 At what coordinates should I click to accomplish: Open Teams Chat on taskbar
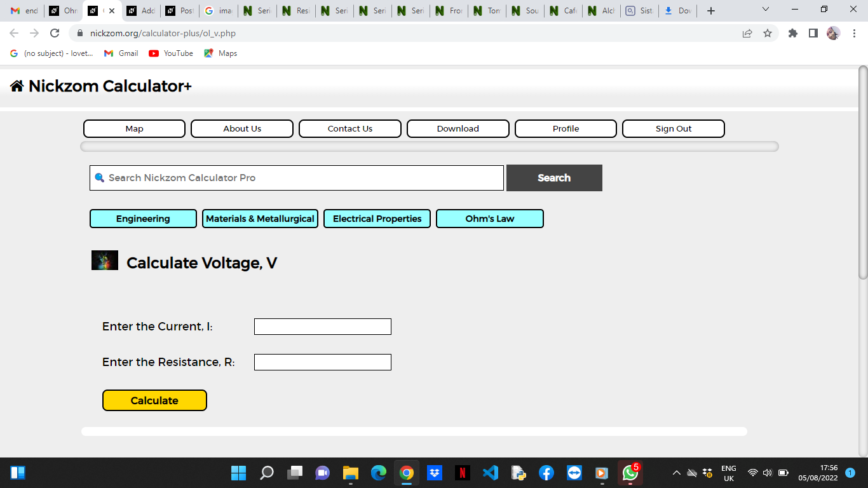point(323,473)
